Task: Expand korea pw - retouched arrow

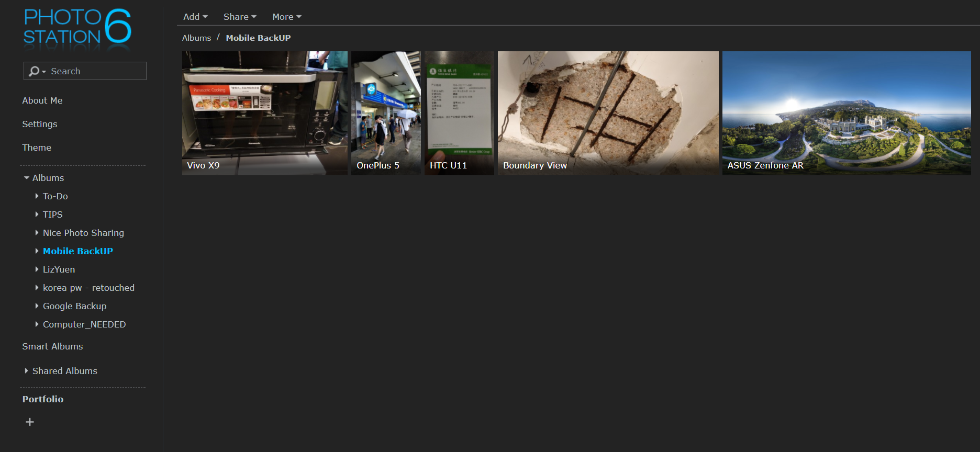Action: pyautogui.click(x=37, y=288)
